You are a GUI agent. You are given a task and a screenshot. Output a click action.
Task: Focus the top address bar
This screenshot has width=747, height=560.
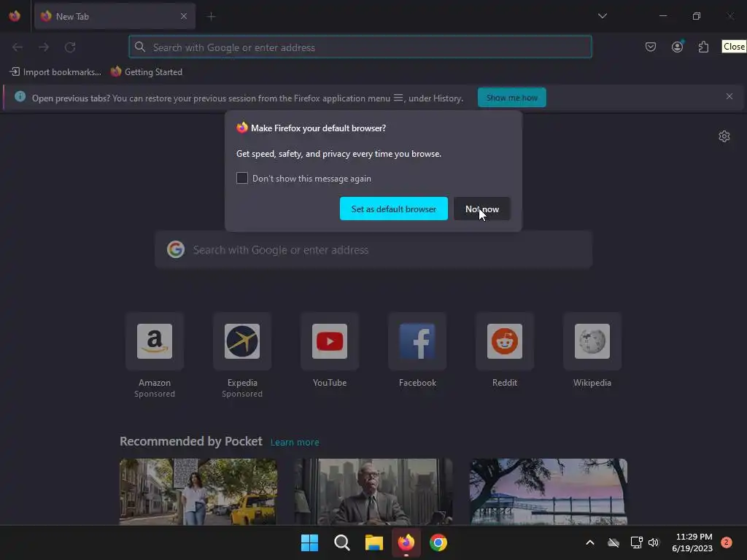(360, 47)
